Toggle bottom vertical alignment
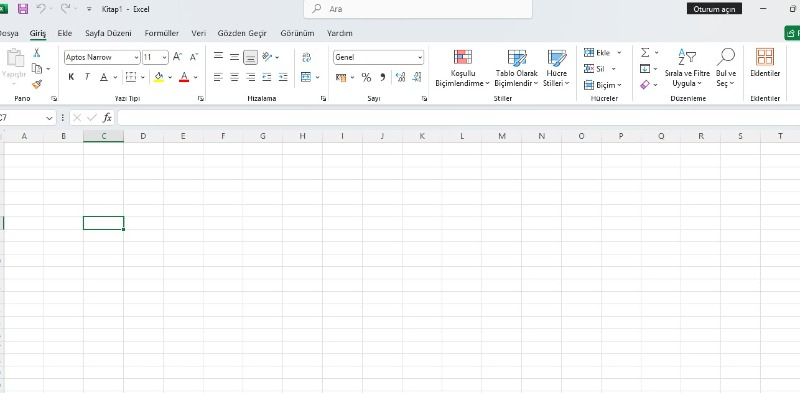800x393 pixels. (x=251, y=57)
